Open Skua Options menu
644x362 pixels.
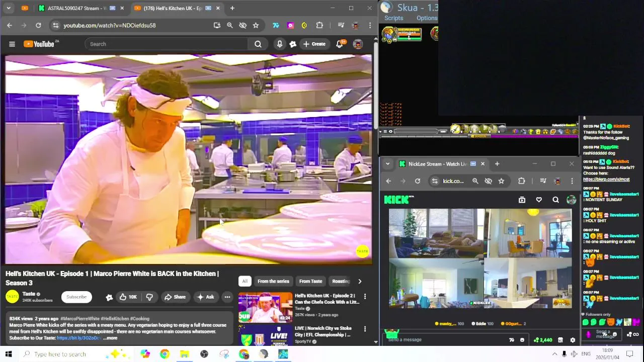click(427, 18)
